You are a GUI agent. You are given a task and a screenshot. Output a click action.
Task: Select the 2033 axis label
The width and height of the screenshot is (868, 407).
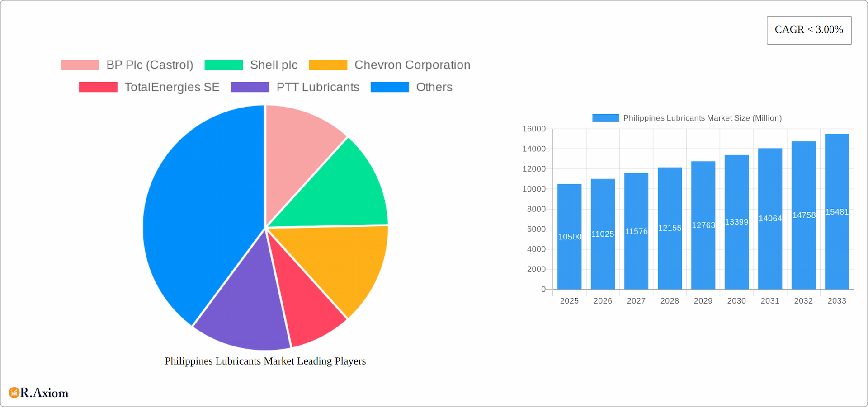pos(837,300)
